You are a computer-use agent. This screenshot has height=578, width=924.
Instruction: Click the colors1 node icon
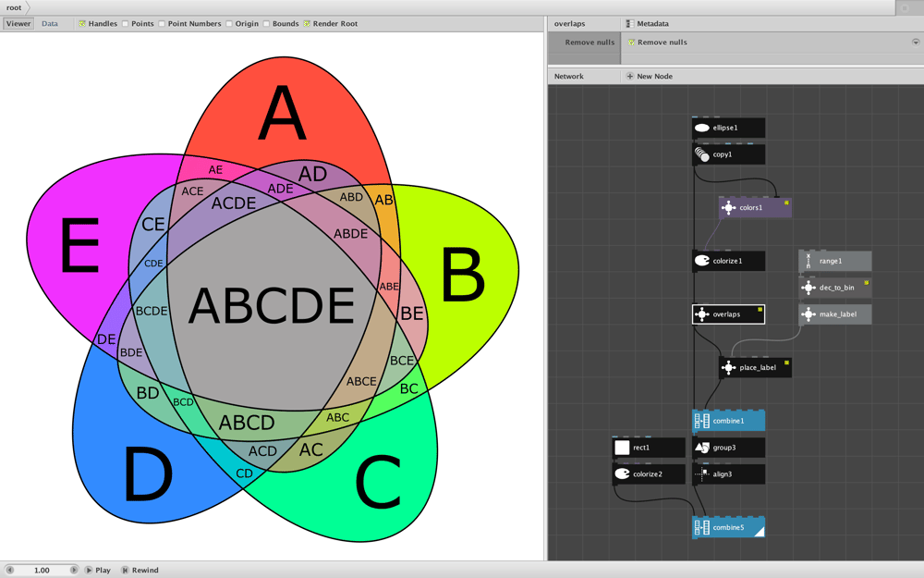click(728, 207)
